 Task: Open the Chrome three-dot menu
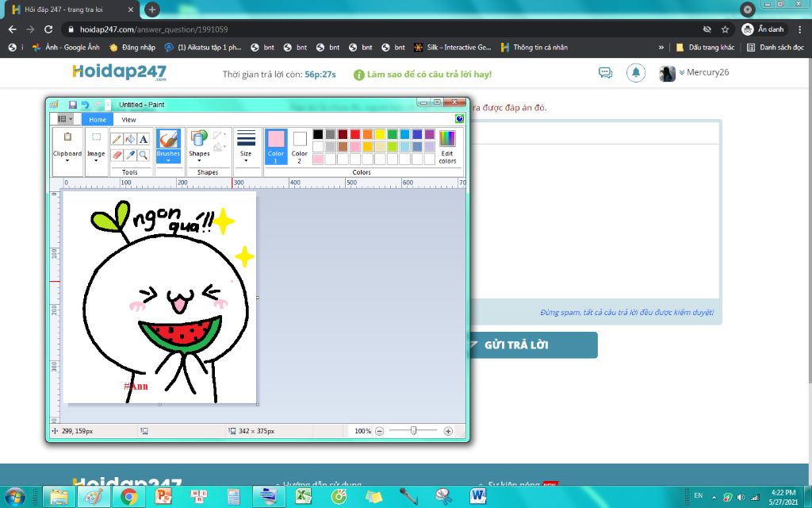(x=801, y=29)
